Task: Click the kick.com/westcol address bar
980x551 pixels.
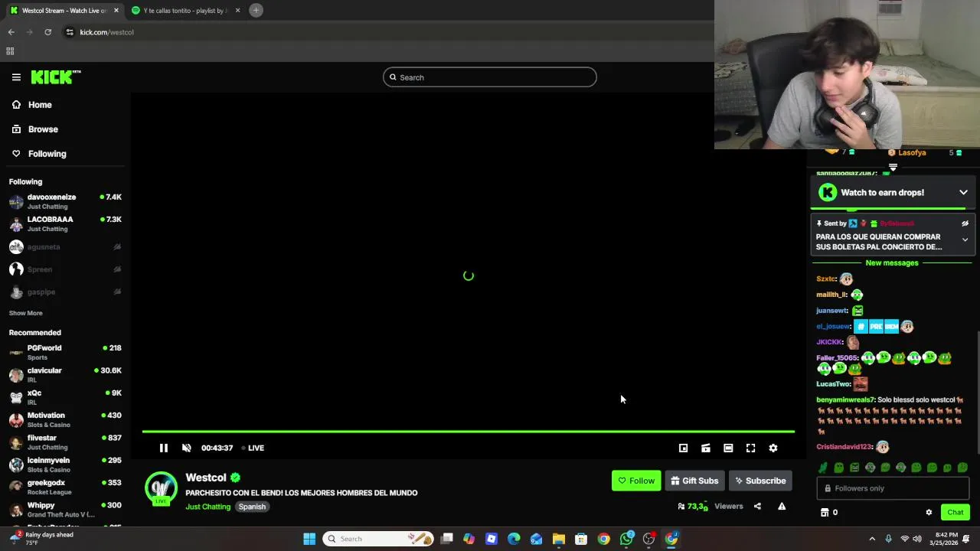Action: (x=106, y=32)
